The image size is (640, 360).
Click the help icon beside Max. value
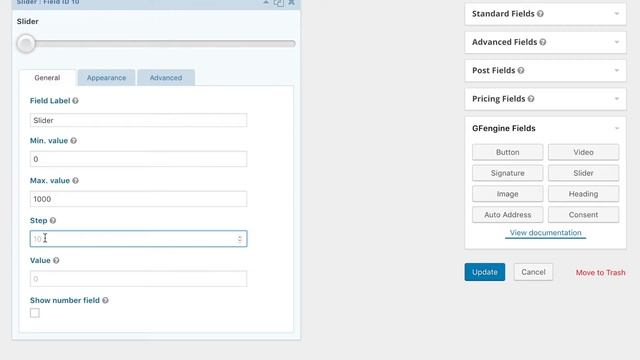point(76,181)
